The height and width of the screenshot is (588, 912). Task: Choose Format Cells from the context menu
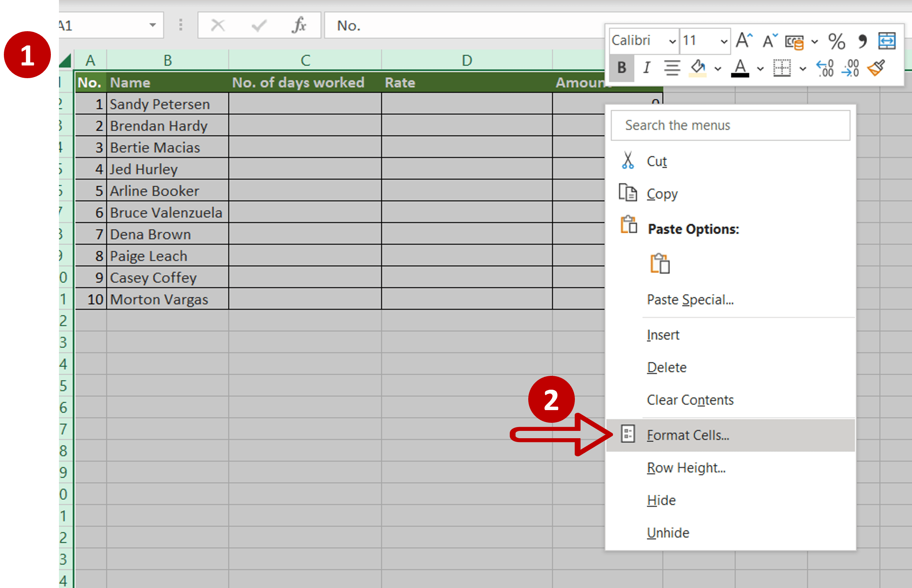(687, 435)
